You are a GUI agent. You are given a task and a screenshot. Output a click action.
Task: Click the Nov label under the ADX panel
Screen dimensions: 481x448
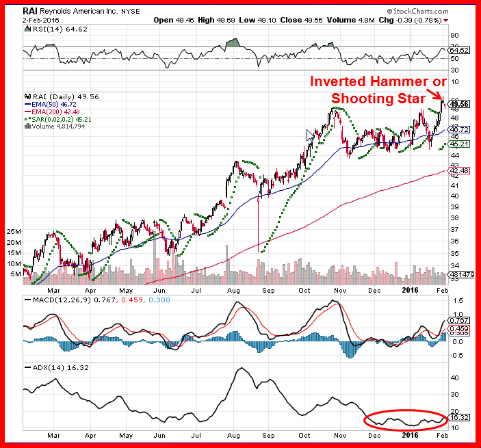point(340,436)
